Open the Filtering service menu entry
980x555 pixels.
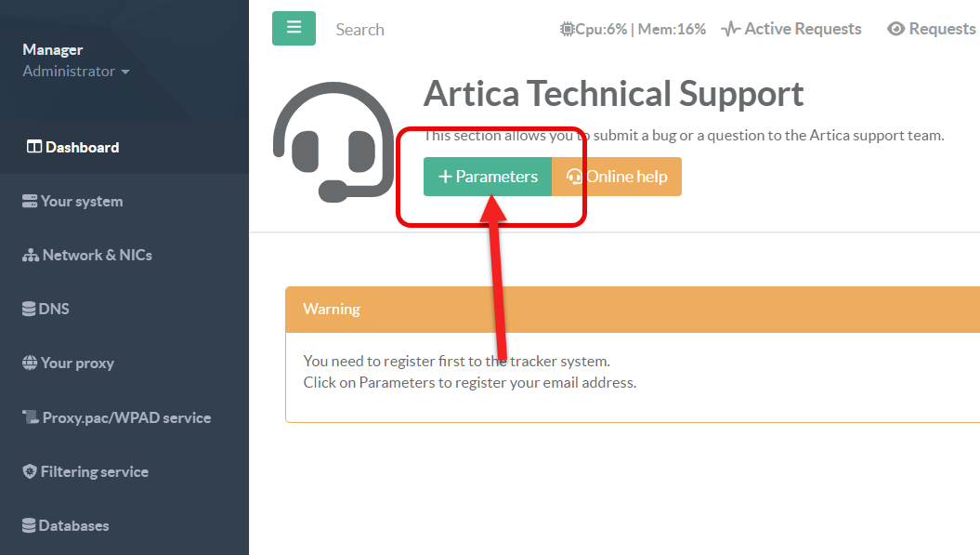click(94, 472)
